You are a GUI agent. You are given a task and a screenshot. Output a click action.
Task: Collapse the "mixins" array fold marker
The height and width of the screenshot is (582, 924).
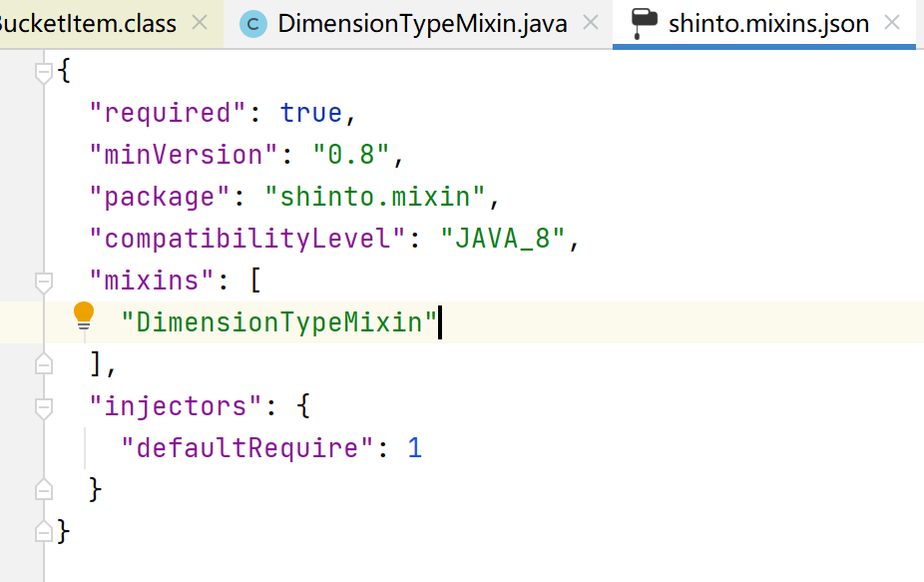(43, 283)
